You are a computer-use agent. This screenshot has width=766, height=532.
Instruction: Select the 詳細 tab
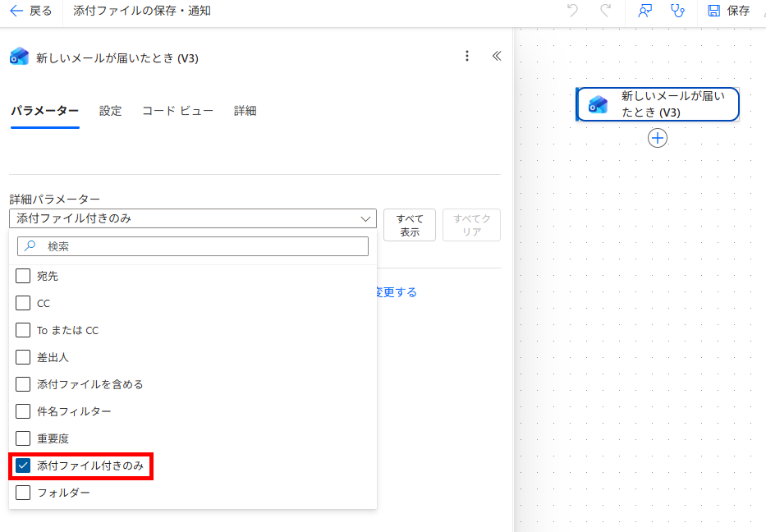245,111
